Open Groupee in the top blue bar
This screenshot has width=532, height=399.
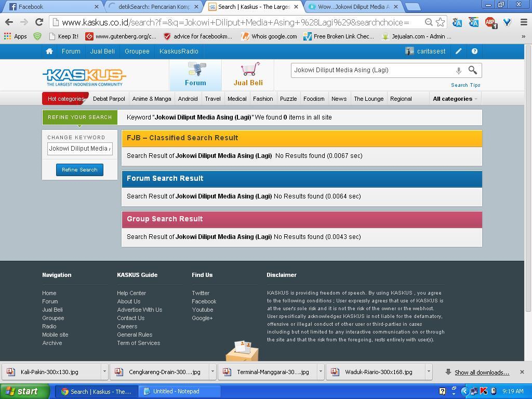(137, 51)
